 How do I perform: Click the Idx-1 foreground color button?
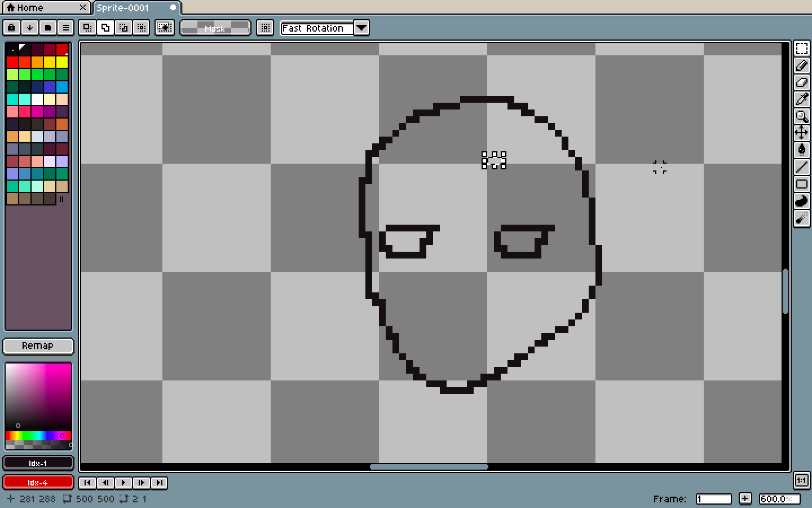coord(38,463)
